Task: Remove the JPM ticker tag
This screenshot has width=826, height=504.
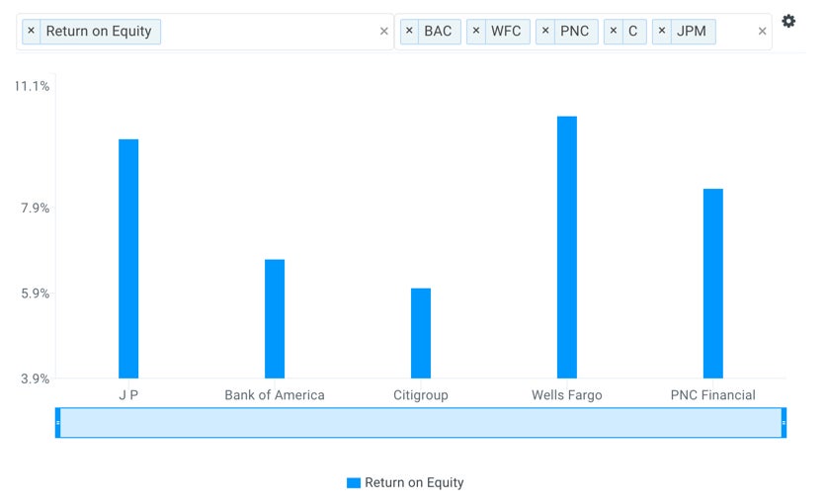Action: [x=662, y=31]
